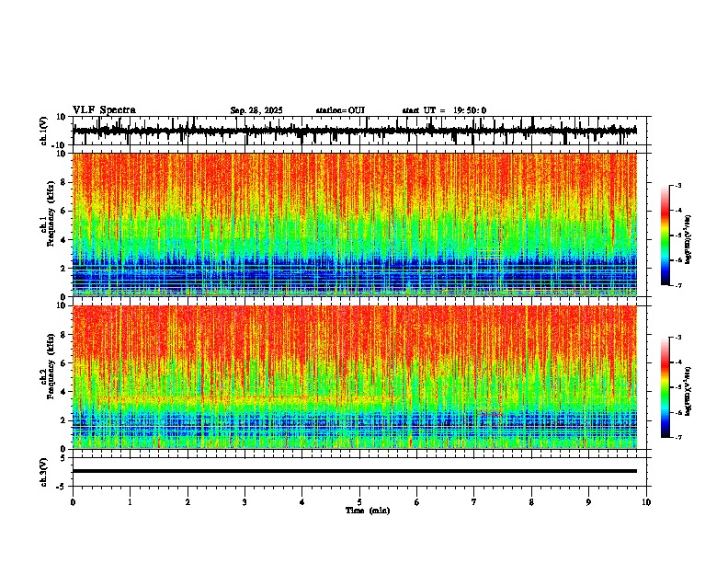Click the "VLF Spectra" plot title
728x563 pixels.
[x=104, y=110]
